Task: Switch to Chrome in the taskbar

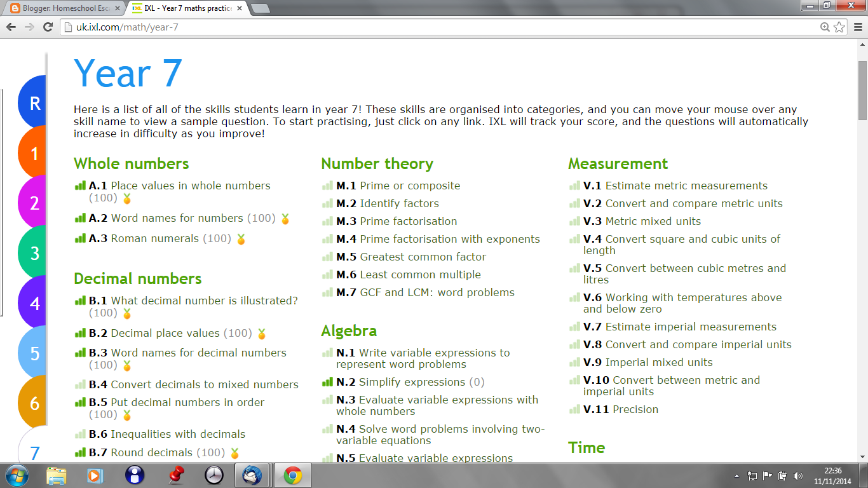Action: click(292, 475)
